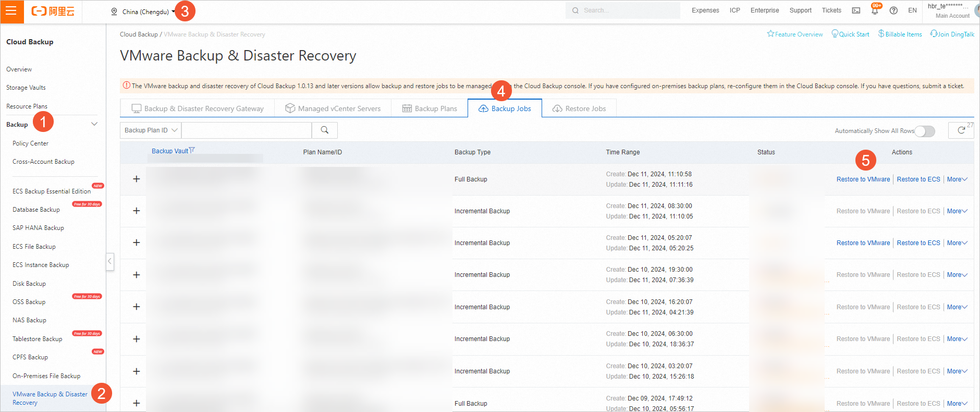Viewport: 980px width, 412px height.
Task: Open Enterprise in top menu
Action: tap(765, 10)
